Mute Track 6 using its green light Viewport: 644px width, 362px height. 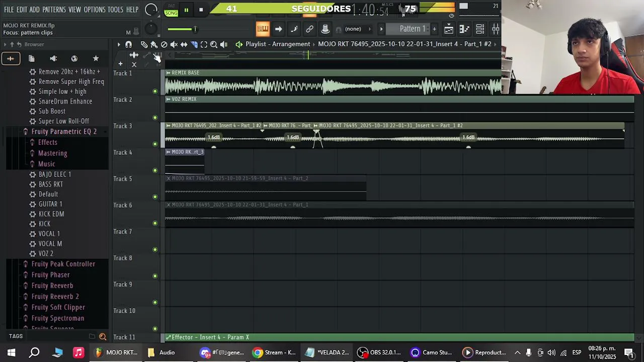point(155,223)
